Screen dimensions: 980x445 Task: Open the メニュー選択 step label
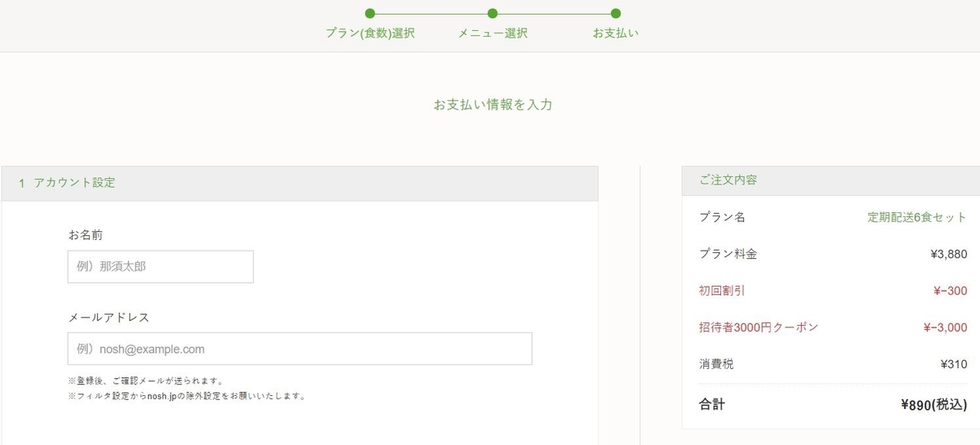click(492, 33)
